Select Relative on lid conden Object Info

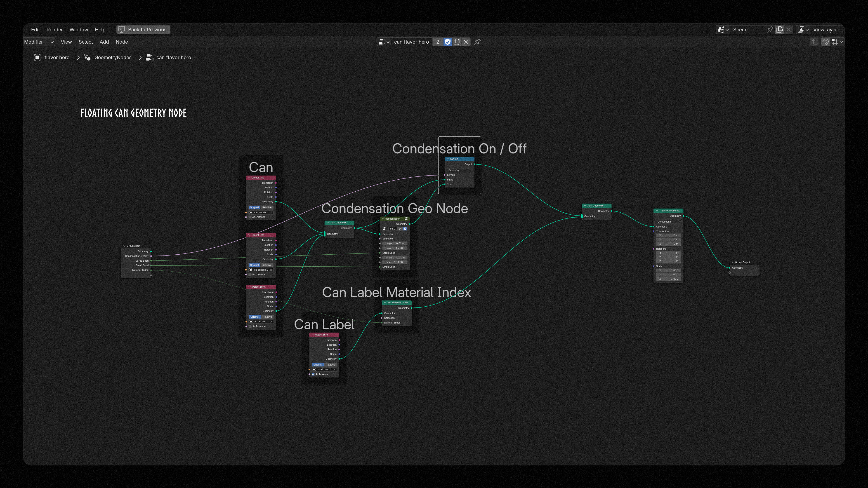(x=267, y=265)
